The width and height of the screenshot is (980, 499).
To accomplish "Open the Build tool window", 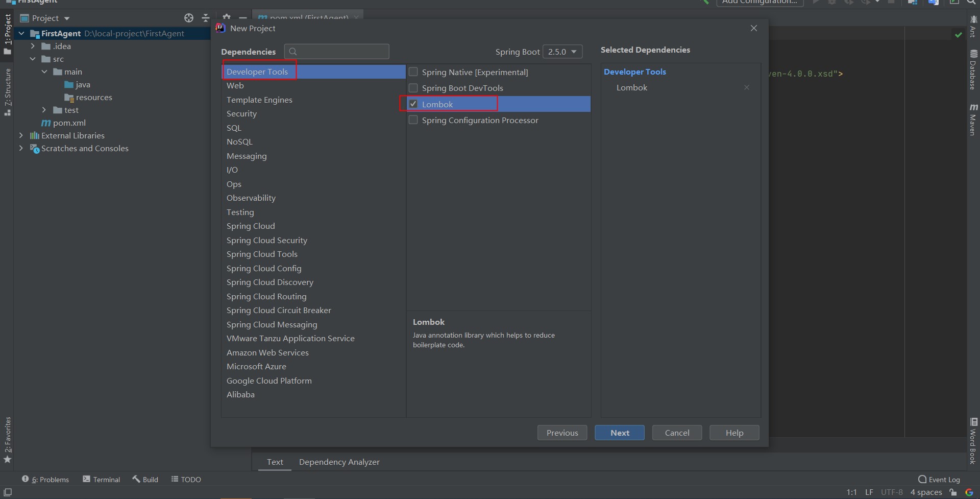I will coord(145,480).
